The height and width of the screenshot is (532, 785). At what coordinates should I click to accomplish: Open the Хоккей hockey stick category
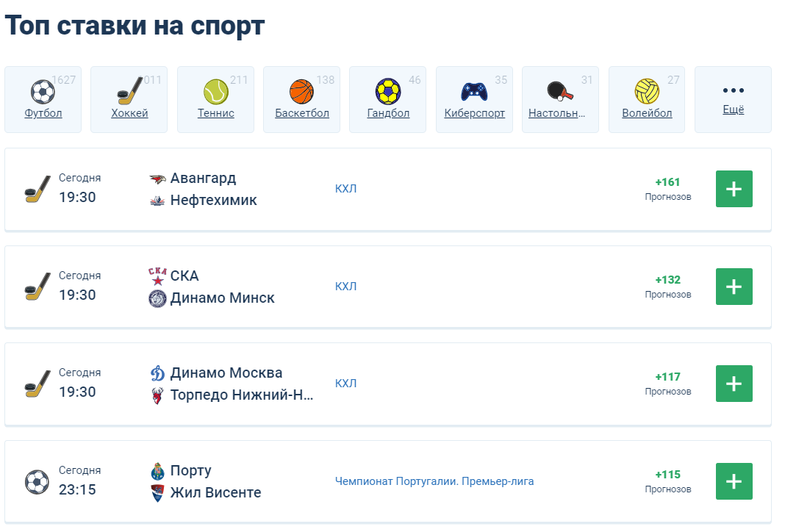pyautogui.click(x=129, y=100)
